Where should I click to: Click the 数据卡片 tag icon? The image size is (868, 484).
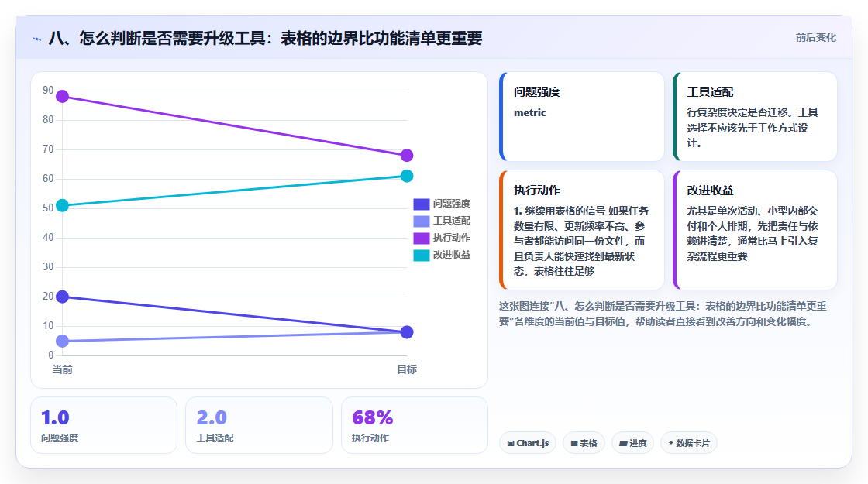670,443
